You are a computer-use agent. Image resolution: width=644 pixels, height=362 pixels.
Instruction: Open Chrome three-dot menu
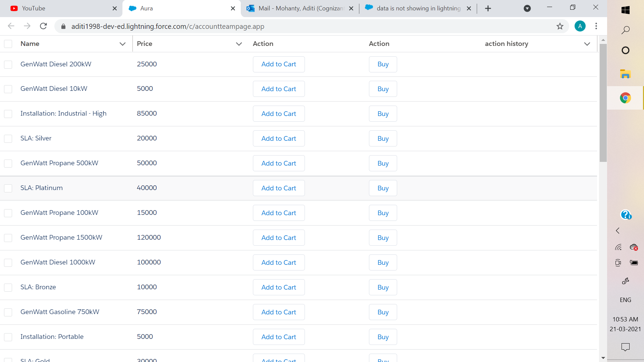click(x=596, y=26)
